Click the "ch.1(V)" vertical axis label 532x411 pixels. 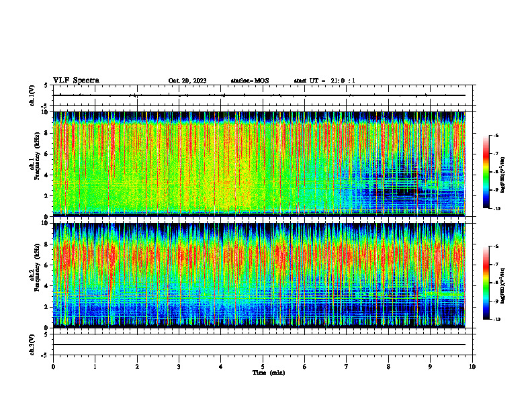tap(32, 95)
